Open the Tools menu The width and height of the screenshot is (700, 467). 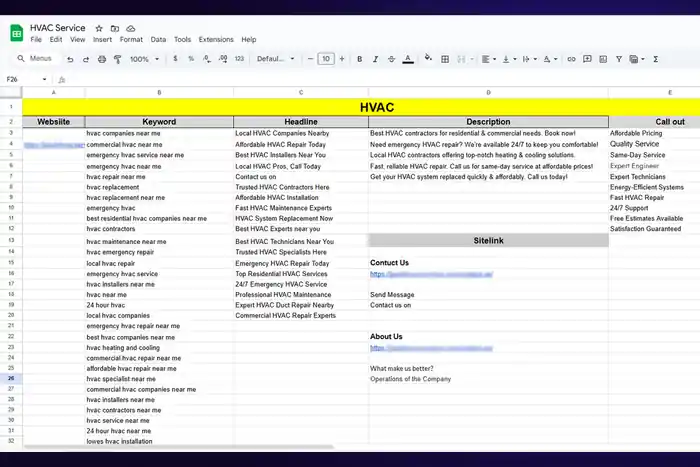point(182,39)
